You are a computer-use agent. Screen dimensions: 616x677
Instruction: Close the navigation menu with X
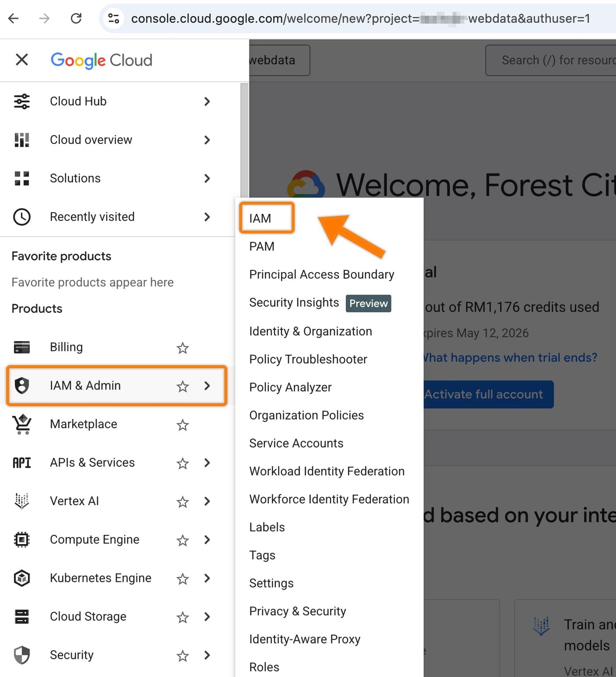(x=22, y=59)
